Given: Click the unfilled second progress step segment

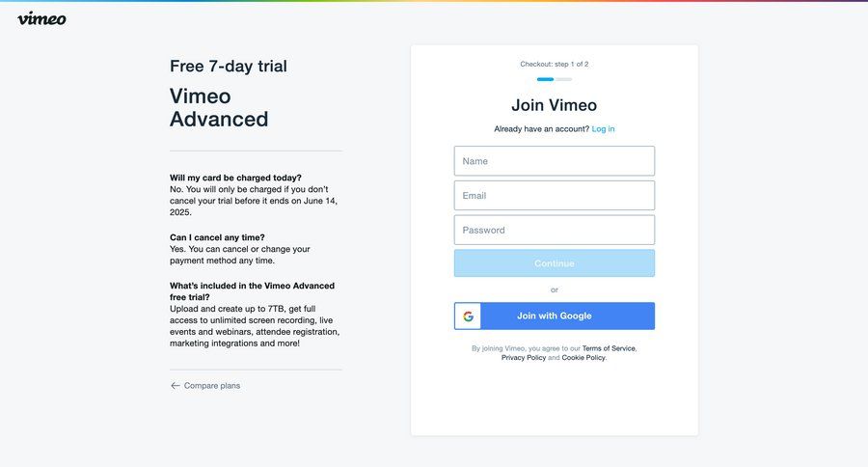Looking at the screenshot, I should pos(563,79).
